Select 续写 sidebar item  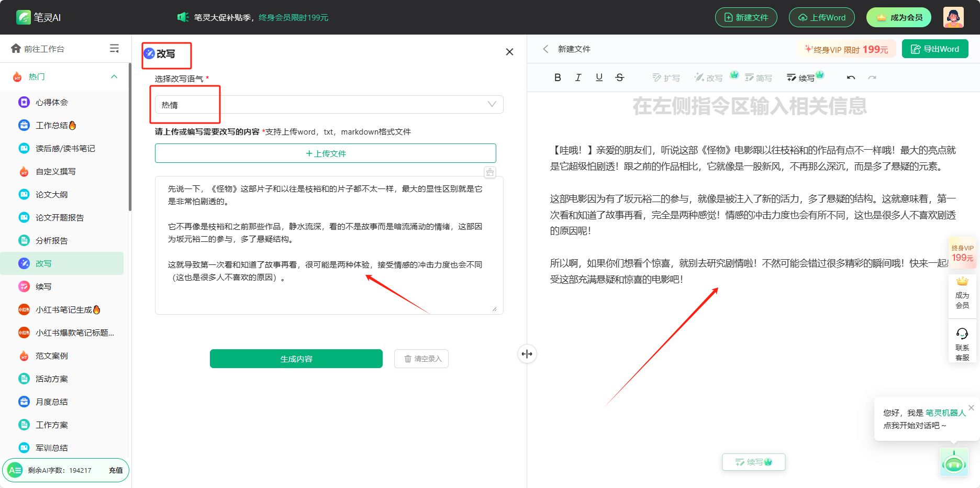pyautogui.click(x=62, y=286)
